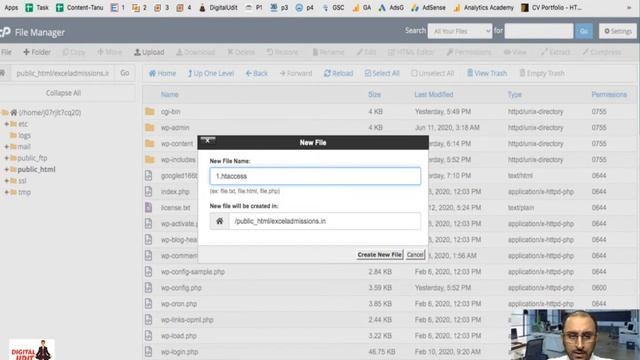
Task: Reload the file listing
Action: point(338,73)
